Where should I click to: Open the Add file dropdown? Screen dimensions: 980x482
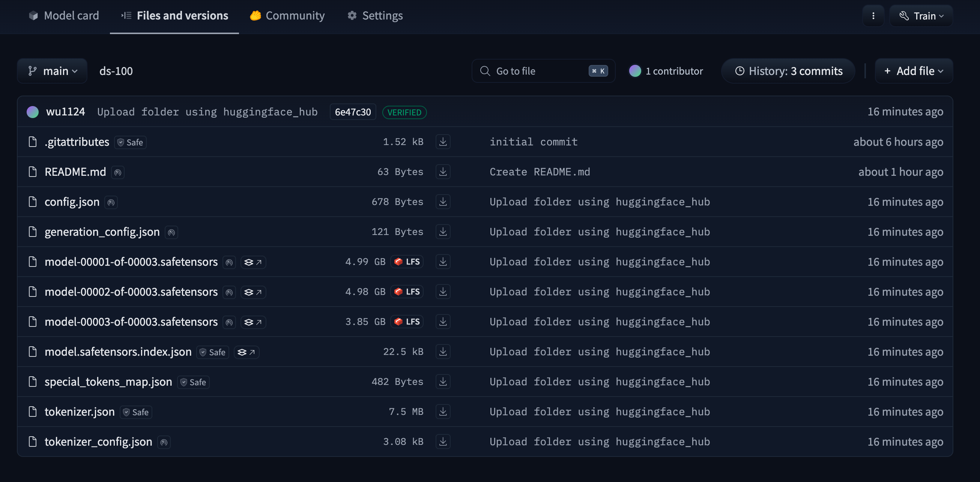(914, 71)
